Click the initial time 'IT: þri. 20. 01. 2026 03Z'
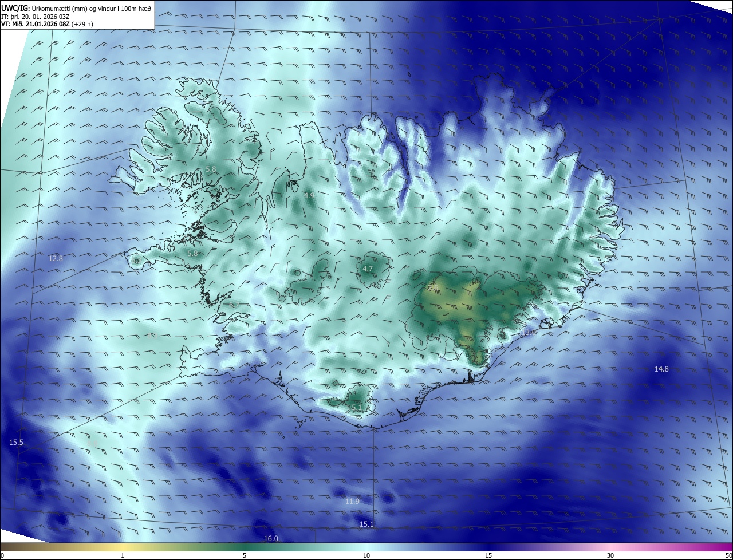 click(35, 17)
